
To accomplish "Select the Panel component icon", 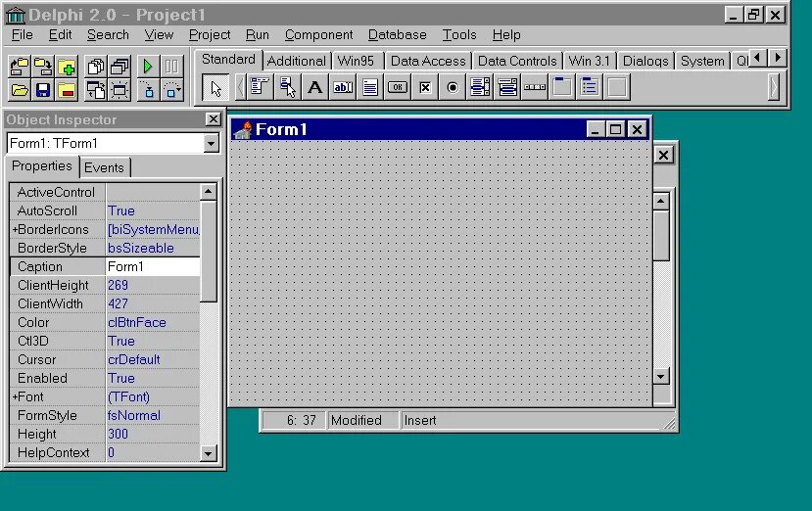I will coord(617,87).
